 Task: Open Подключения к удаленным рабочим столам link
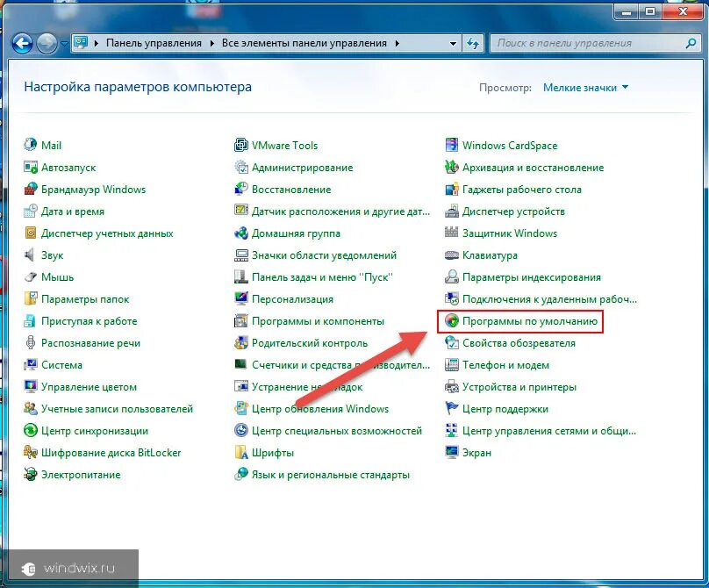point(549,299)
